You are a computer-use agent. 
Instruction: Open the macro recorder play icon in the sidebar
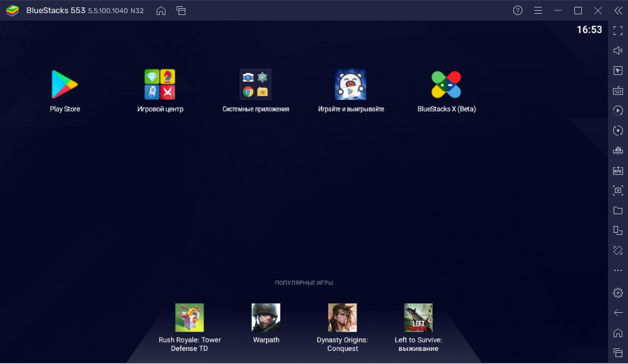pos(618,111)
